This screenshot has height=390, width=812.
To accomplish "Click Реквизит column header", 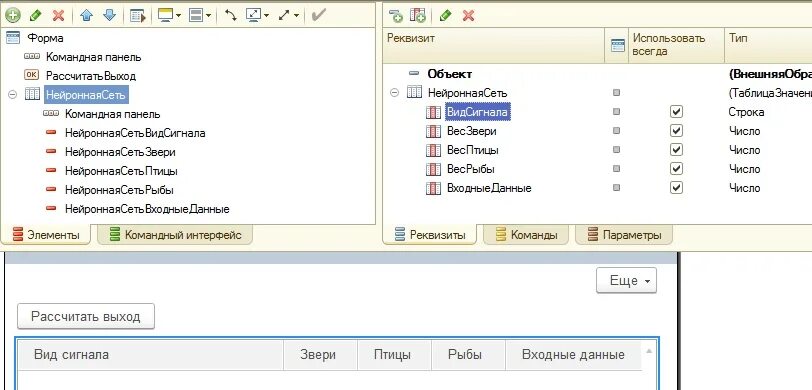I will click(x=494, y=45).
